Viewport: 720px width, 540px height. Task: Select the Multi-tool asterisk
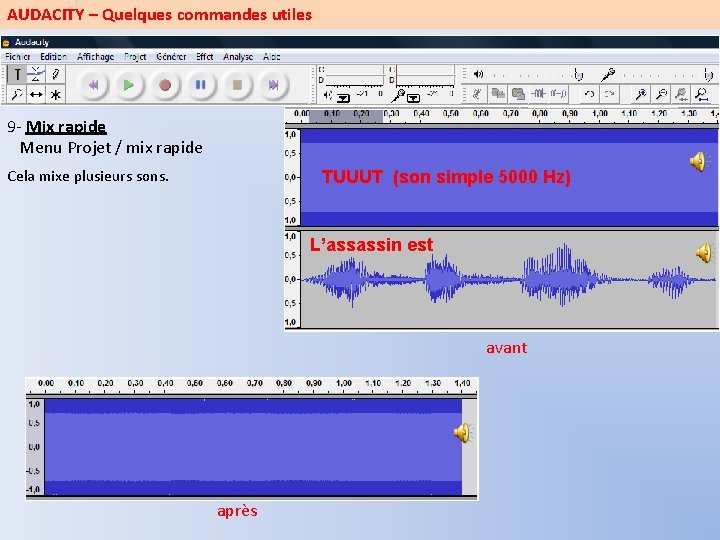(56, 95)
